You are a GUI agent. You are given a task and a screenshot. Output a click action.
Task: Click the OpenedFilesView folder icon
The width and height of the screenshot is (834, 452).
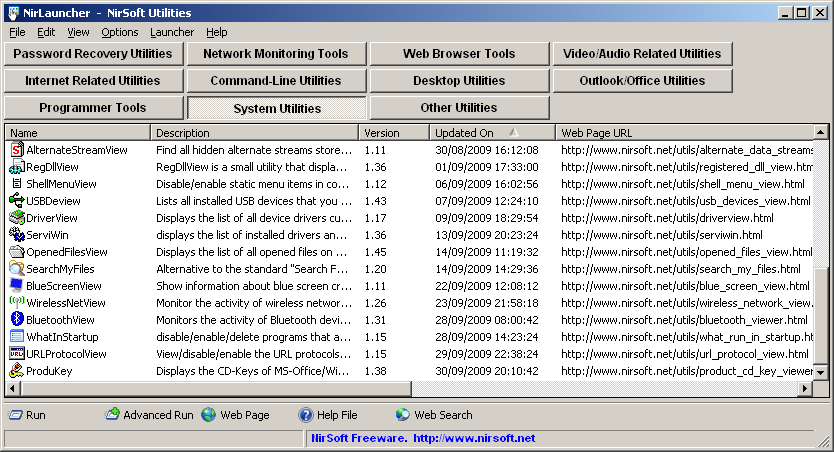(17, 252)
